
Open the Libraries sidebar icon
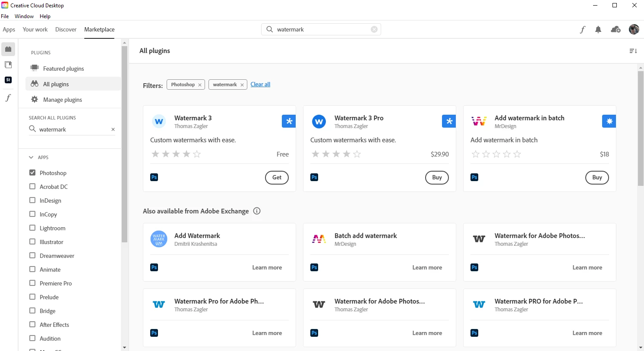pyautogui.click(x=8, y=65)
